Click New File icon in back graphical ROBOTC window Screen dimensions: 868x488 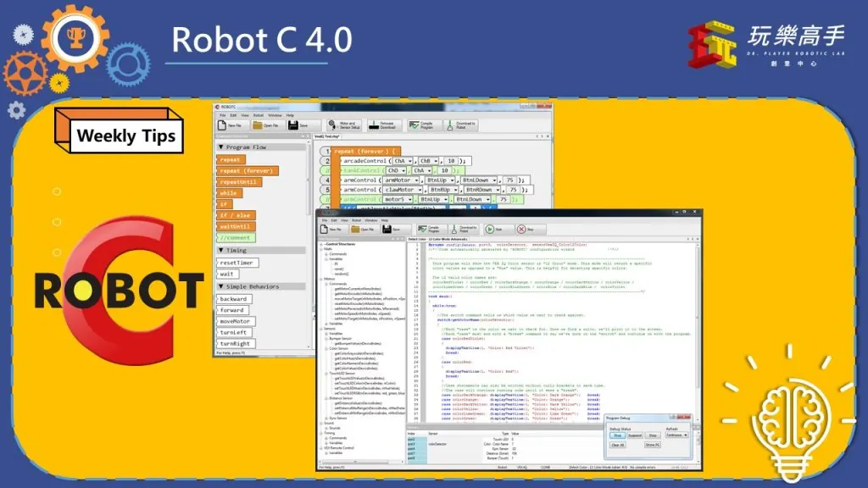click(x=223, y=125)
